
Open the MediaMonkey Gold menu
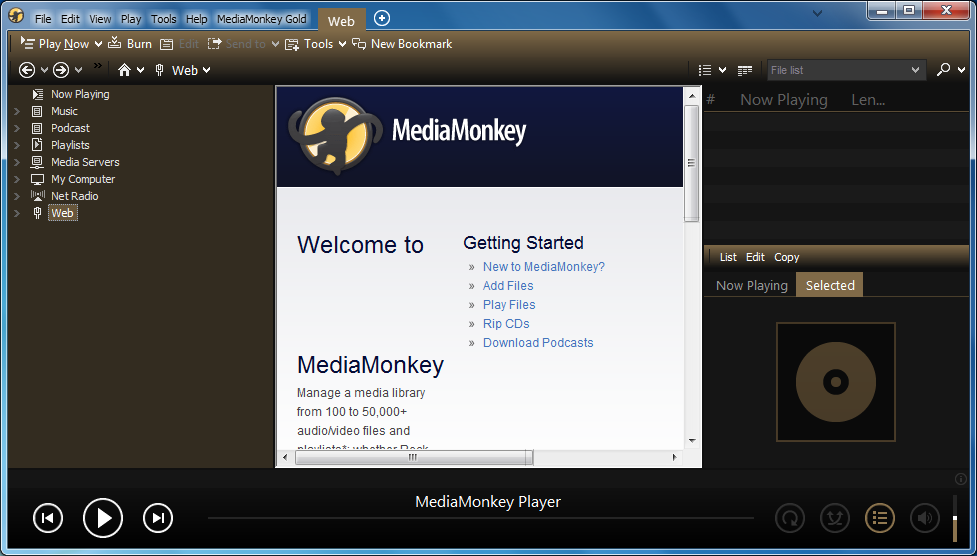pos(262,19)
